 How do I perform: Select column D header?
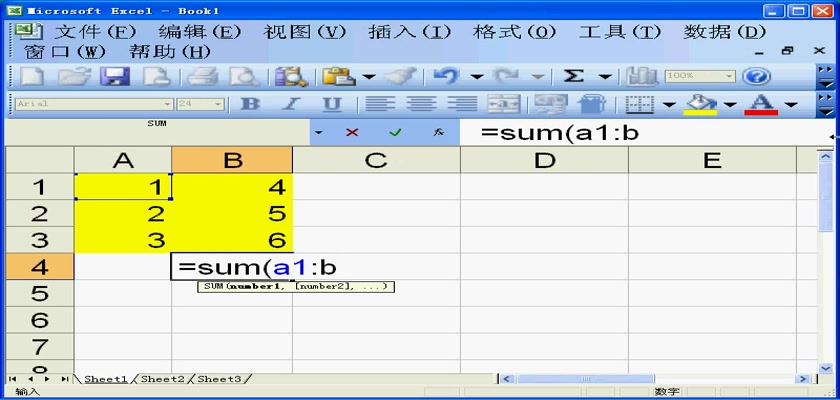click(544, 160)
